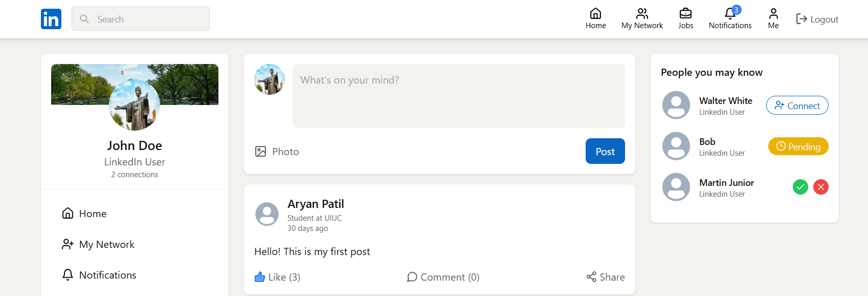Screen dimensions: 868x296
Task: Open Notifications from the left sidebar
Action: [107, 275]
